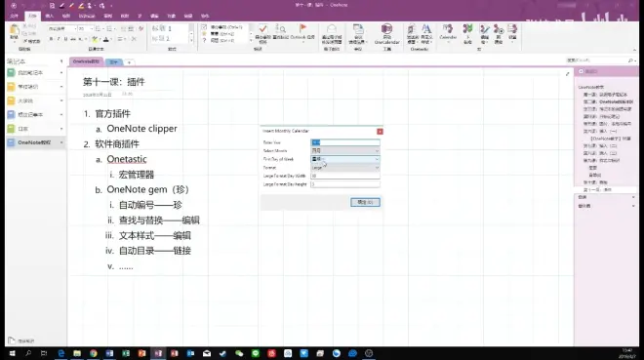Pick the text highlight color button

click(95, 39)
